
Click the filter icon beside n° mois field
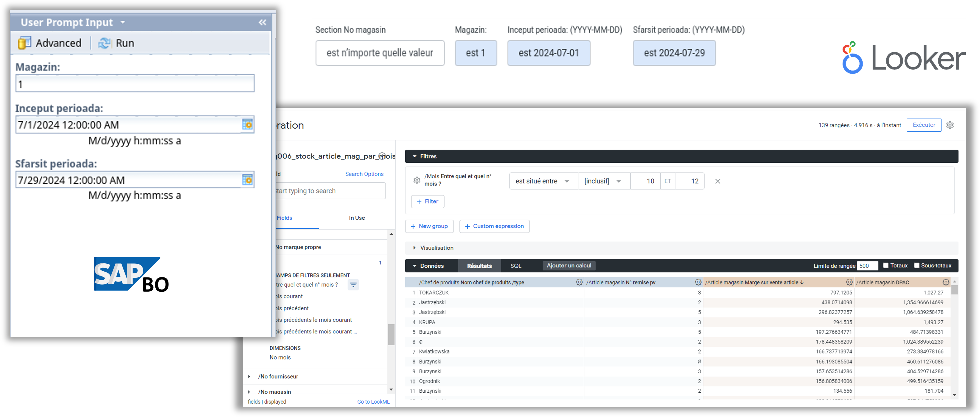point(353,285)
